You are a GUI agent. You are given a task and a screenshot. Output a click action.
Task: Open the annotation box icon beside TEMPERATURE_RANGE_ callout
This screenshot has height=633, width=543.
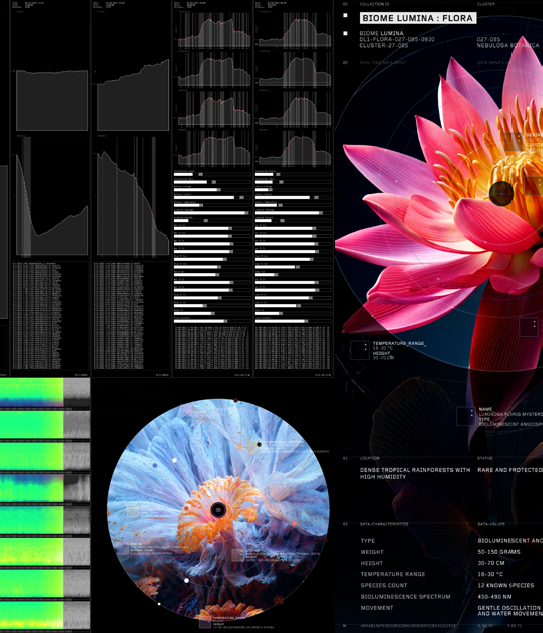tap(359, 350)
